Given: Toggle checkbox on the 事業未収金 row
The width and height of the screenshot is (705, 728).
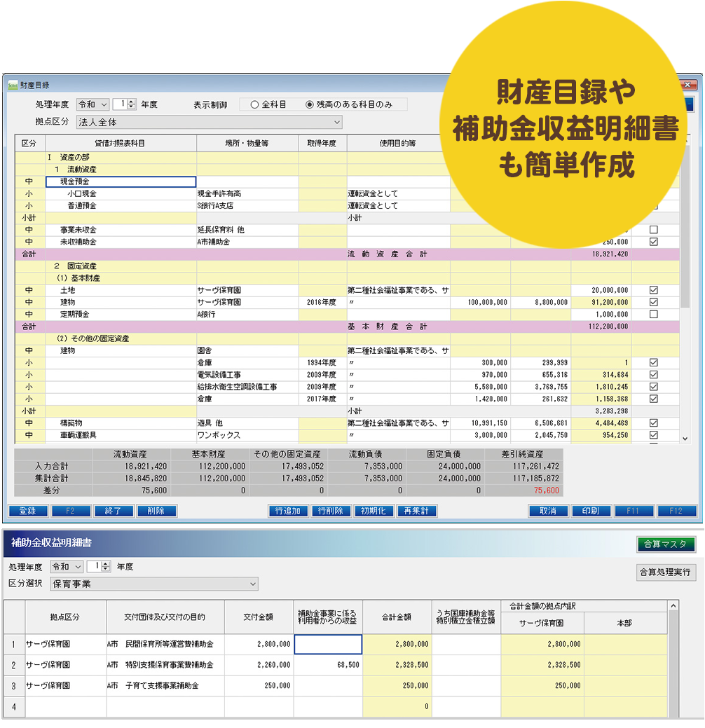Looking at the screenshot, I should [x=653, y=230].
